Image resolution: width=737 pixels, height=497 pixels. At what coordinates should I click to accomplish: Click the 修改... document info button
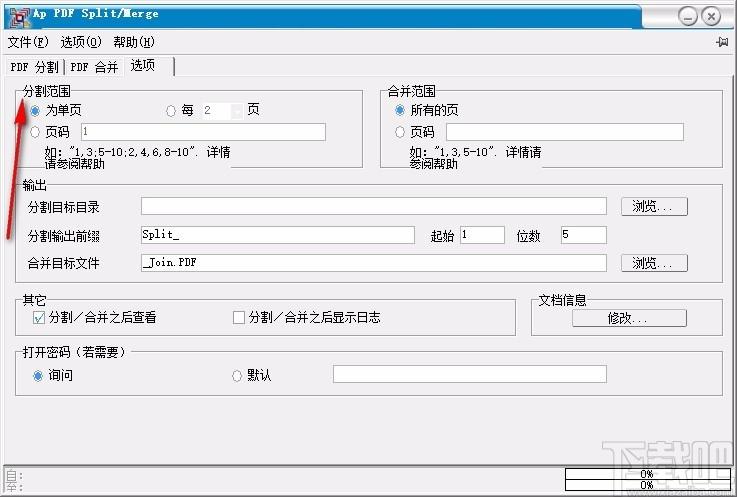[x=629, y=318]
